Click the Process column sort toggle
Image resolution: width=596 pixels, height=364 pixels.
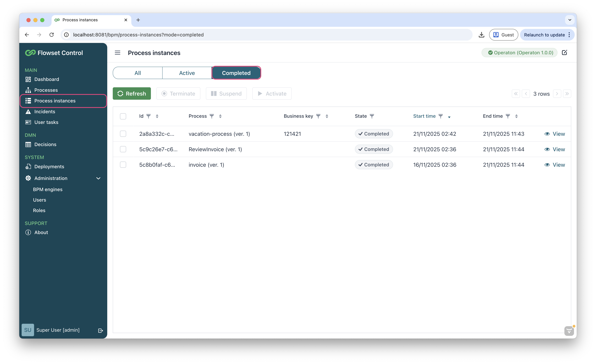point(220,116)
